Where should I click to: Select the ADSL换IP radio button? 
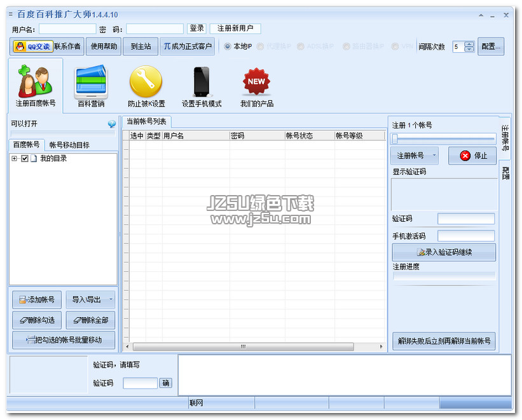[301, 46]
